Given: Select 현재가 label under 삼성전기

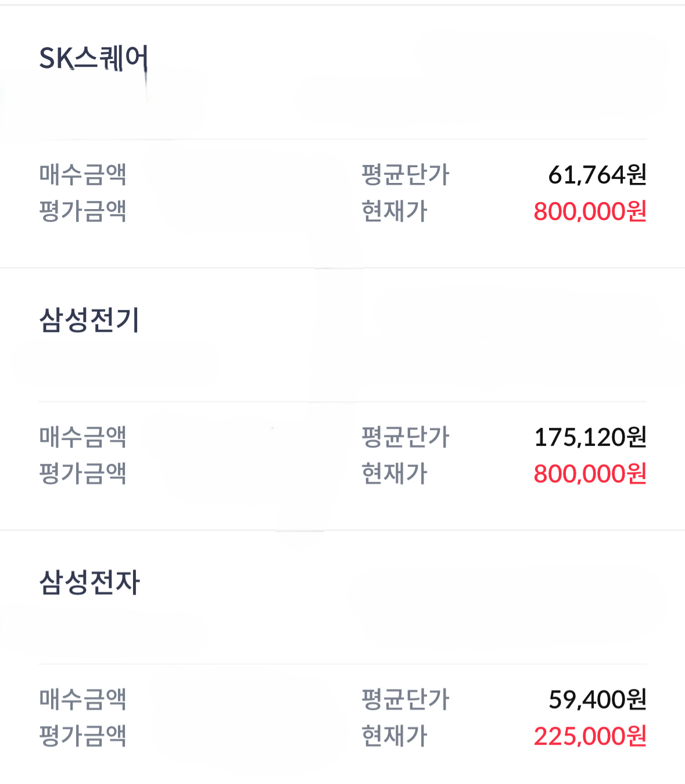Looking at the screenshot, I should pos(394,473).
